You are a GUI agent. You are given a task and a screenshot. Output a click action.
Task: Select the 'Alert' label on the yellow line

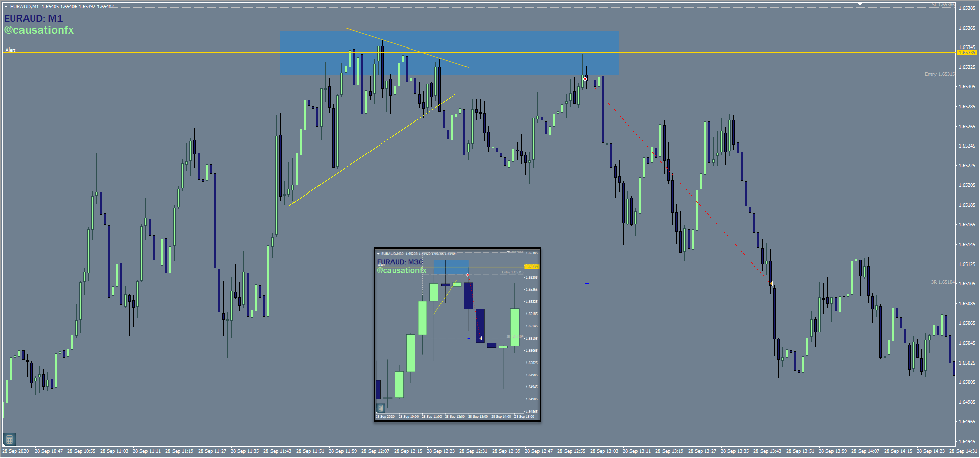click(x=10, y=50)
